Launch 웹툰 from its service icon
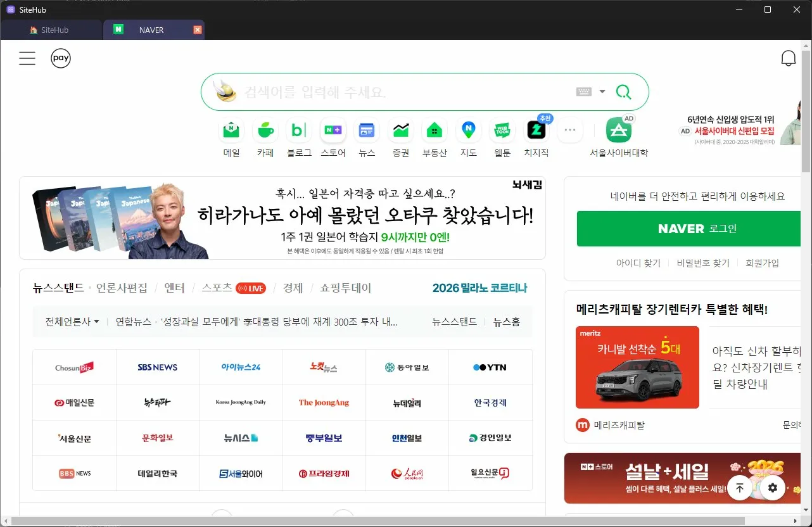Image resolution: width=812 pixels, height=527 pixels. click(x=502, y=130)
